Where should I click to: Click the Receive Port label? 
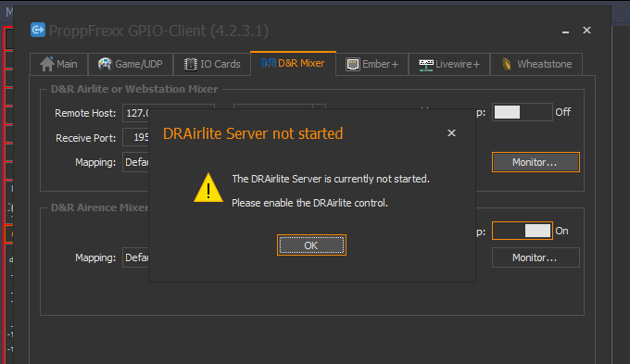tap(85, 138)
